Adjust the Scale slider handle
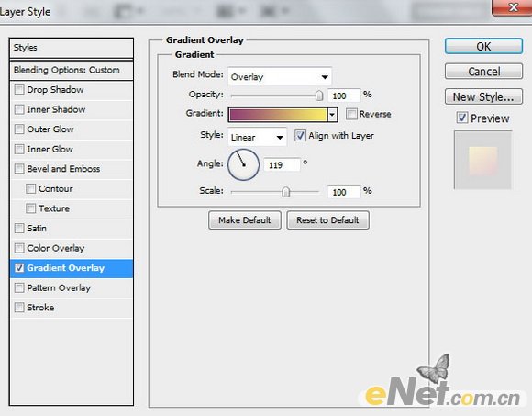 pos(286,192)
